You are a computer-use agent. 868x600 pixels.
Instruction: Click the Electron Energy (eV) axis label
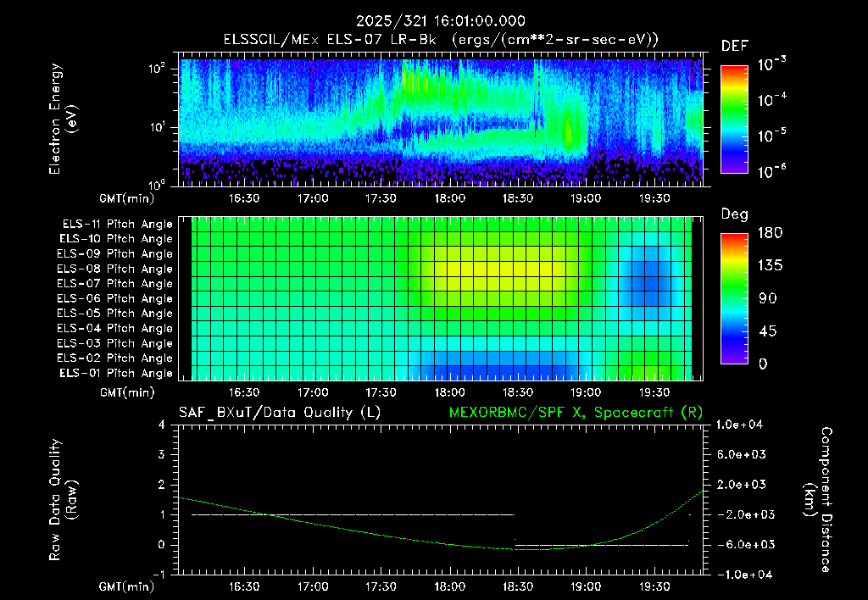63,119
